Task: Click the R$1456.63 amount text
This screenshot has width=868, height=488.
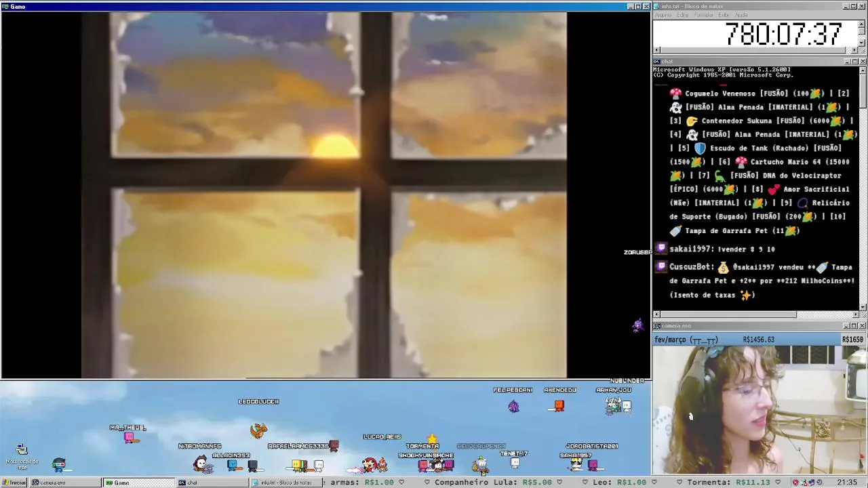Action: click(758, 340)
